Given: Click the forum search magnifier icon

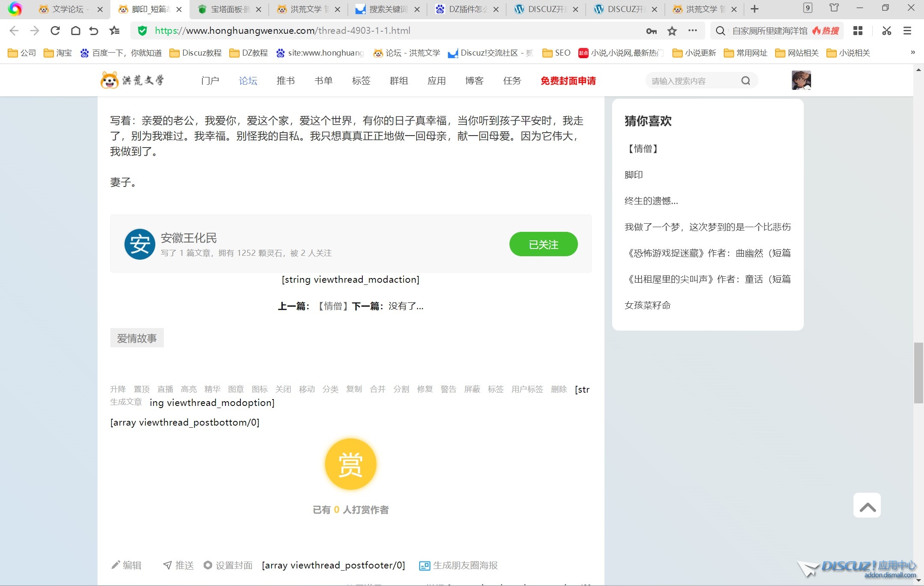Looking at the screenshot, I should point(746,80).
